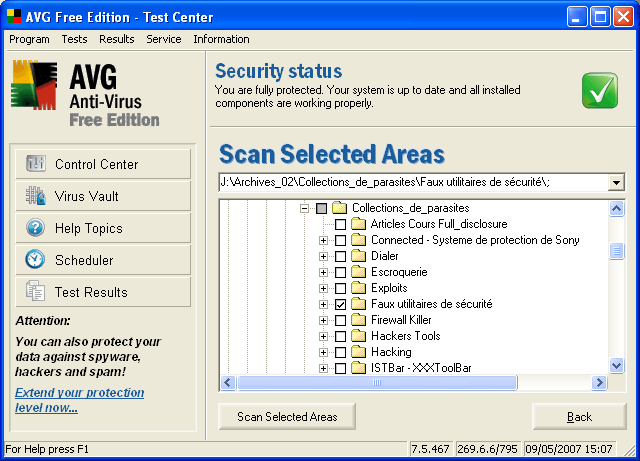Click the vertical scrollbar thumb
640x461 pixels.
[x=616, y=251]
